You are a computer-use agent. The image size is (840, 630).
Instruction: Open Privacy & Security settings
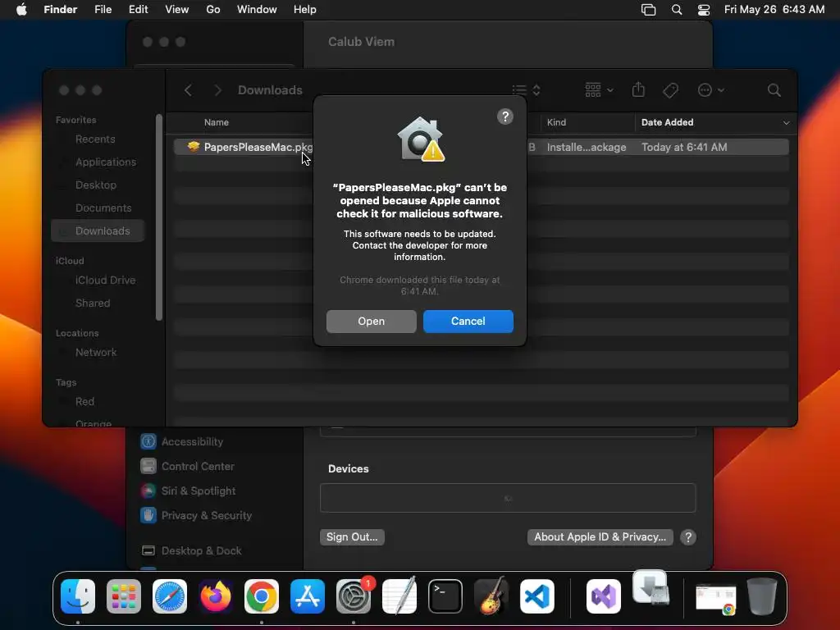coord(196,515)
